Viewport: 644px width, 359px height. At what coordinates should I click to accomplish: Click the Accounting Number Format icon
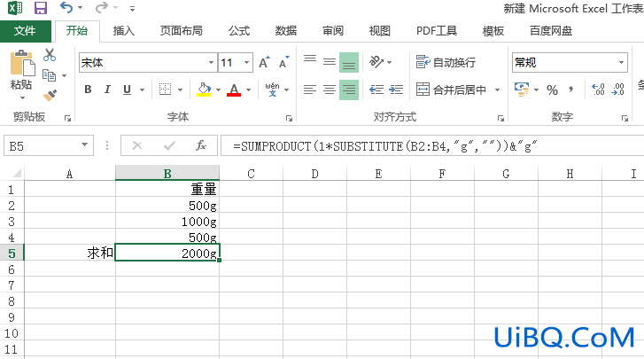[522, 90]
